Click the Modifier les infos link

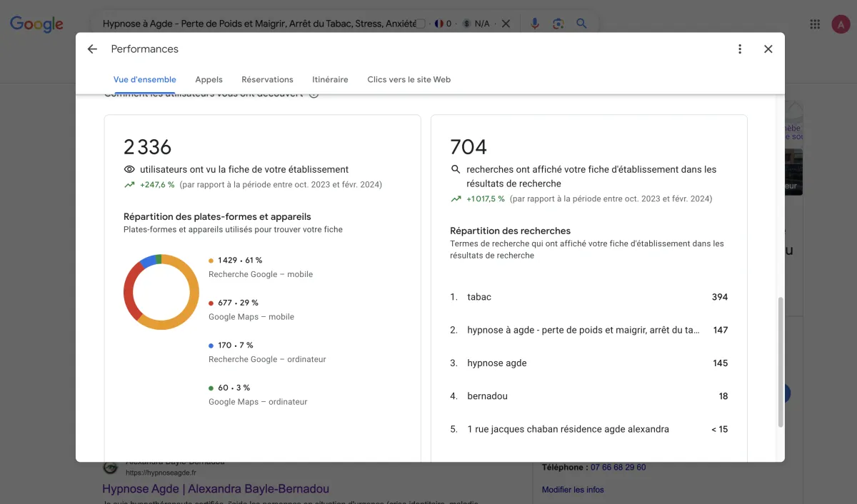click(x=573, y=490)
